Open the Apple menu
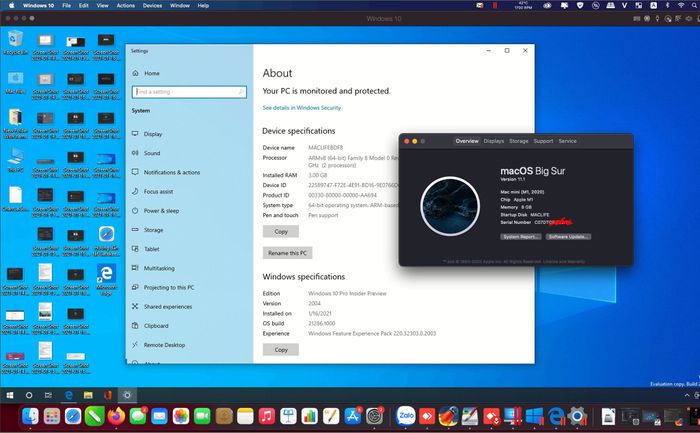Viewport: 700px width, 433px height. pos(11,5)
